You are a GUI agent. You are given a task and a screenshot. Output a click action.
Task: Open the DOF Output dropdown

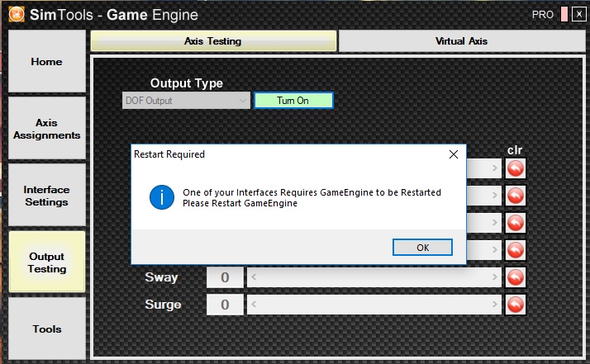pos(186,101)
